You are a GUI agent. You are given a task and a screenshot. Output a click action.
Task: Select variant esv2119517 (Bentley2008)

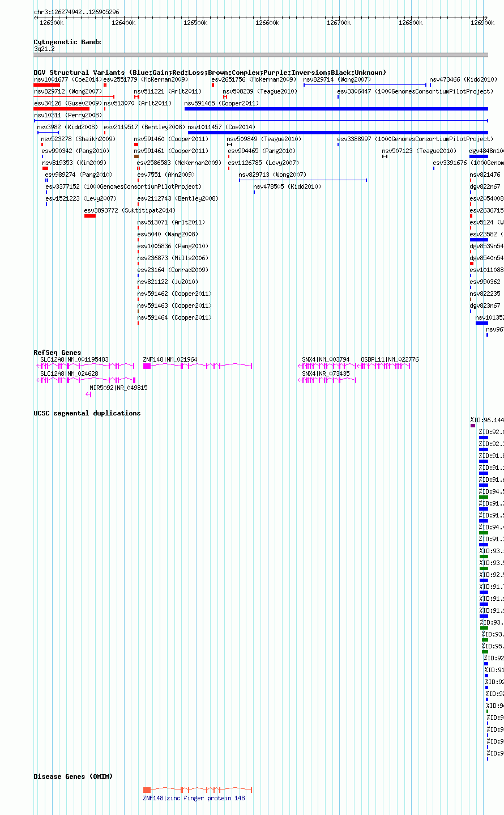point(144,127)
